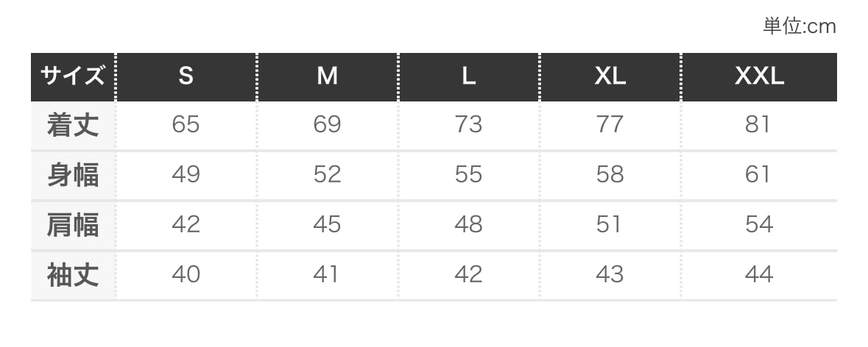Click the 着丈 value 65 for size S
Viewport: 868px width, 347px height.
(x=186, y=125)
